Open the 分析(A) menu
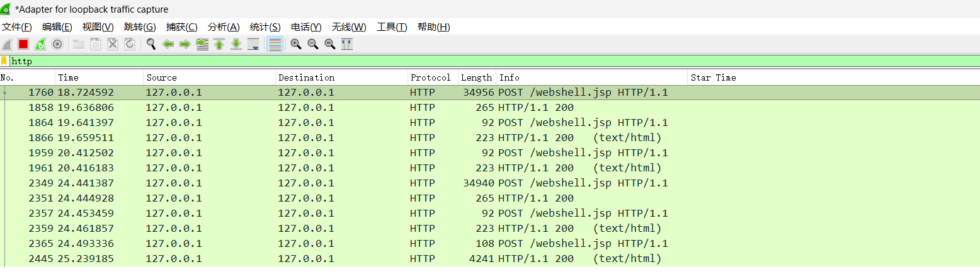Viewport: 980px width, 274px height. (x=224, y=27)
